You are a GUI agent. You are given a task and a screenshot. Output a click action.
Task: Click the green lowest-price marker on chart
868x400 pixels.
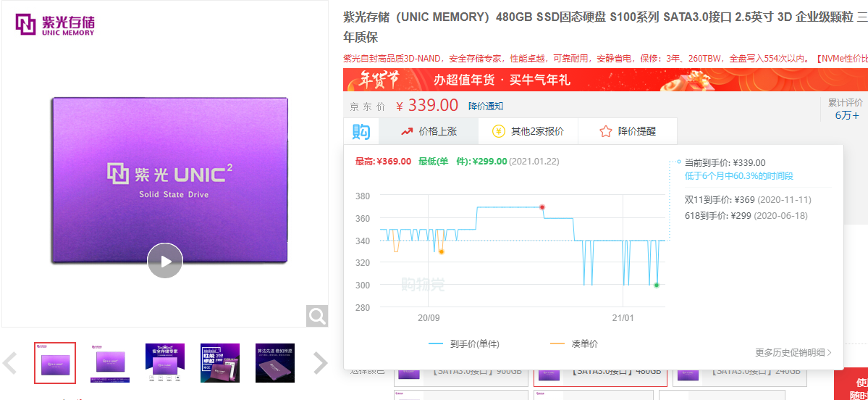(x=657, y=286)
